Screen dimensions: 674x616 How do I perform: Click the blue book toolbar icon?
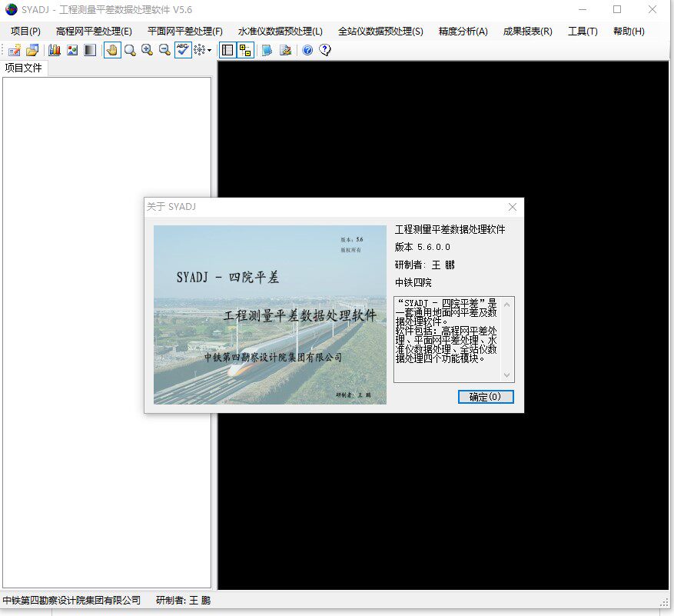click(x=267, y=50)
